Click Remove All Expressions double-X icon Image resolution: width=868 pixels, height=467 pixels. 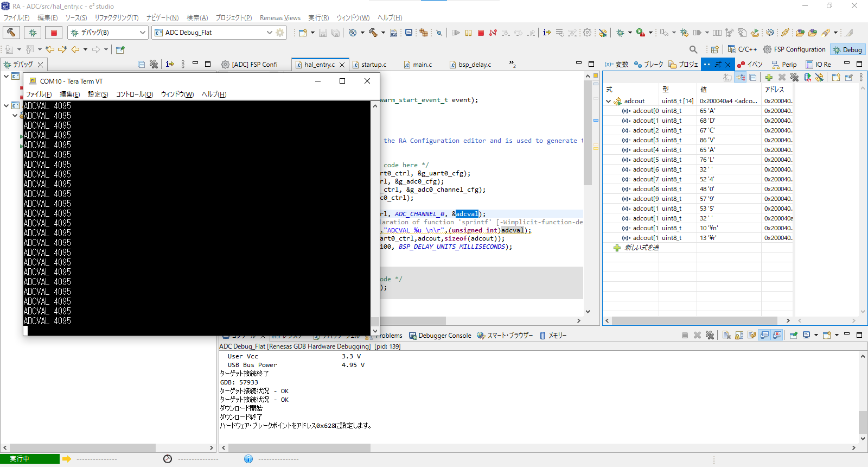(x=794, y=78)
